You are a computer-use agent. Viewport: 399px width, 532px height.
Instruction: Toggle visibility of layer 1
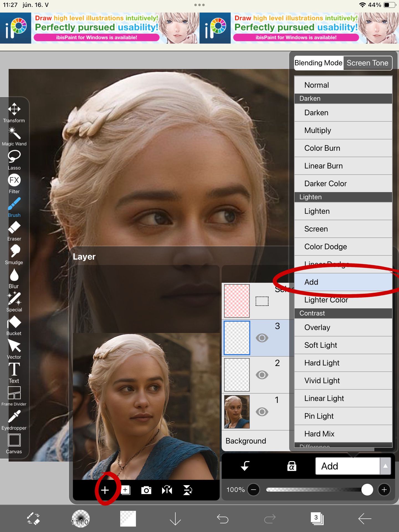pos(262,411)
